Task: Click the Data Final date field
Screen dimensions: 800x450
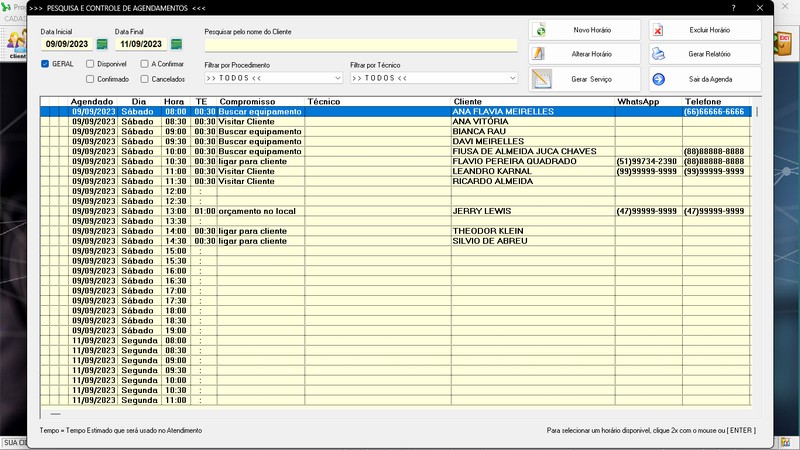Action: point(141,44)
